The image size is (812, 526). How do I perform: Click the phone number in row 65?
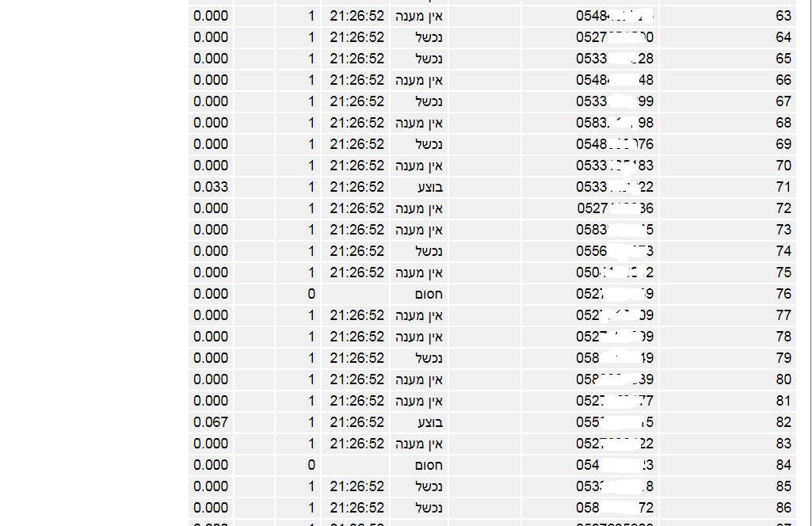615,59
